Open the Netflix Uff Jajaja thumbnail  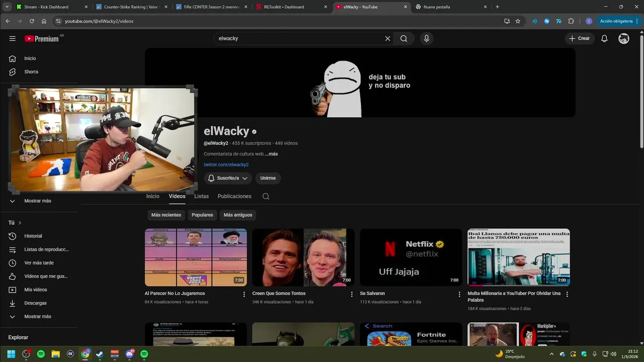[411, 257]
